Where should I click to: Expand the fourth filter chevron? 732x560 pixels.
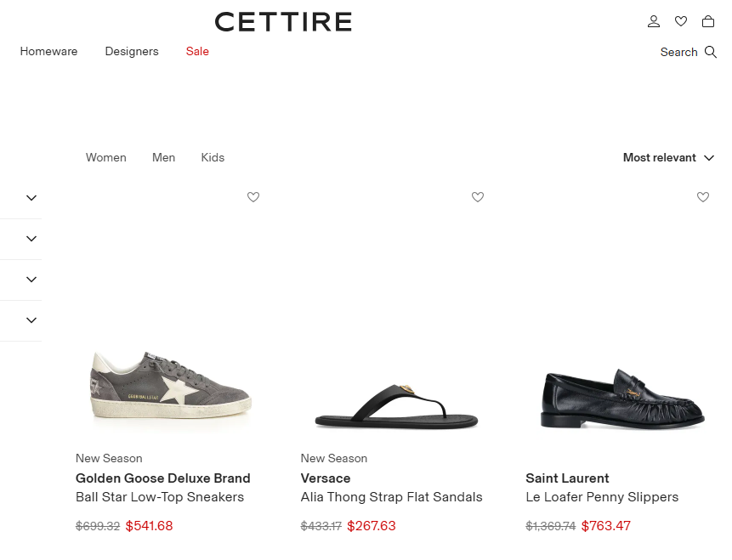[x=31, y=320]
